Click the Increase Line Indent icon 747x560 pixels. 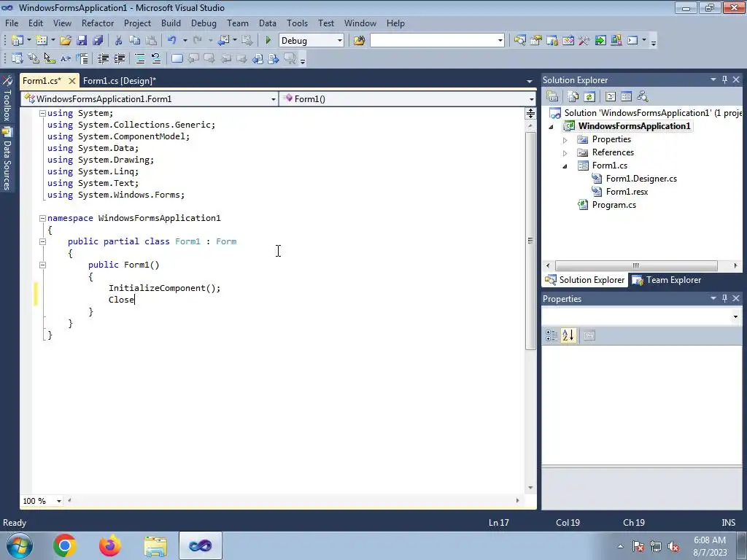[x=119, y=58]
